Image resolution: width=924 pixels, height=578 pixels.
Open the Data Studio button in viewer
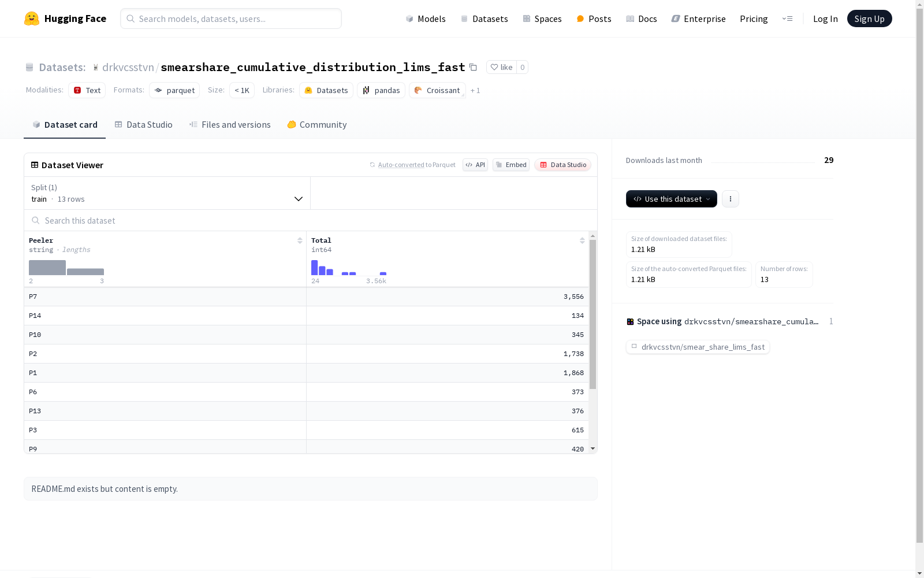(x=563, y=165)
